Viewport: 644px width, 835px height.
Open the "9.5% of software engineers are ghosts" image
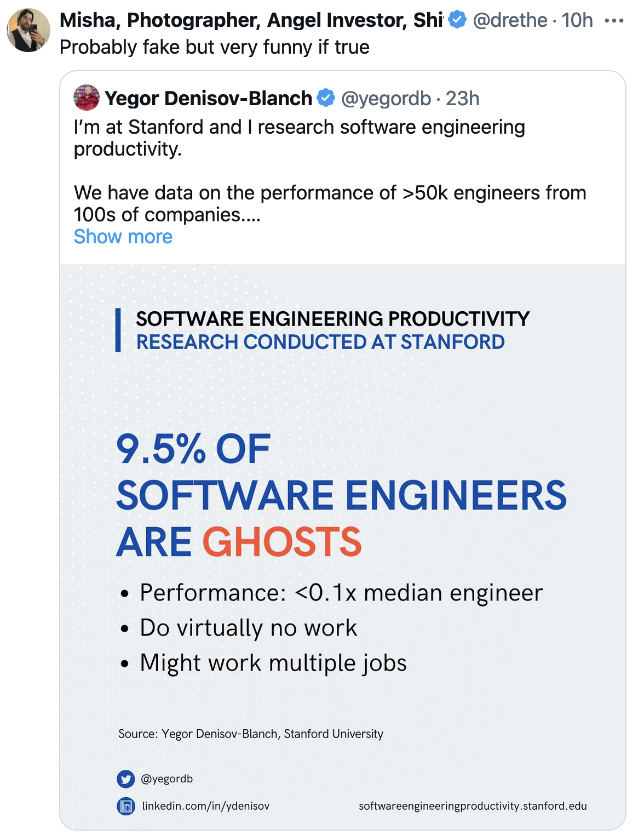(x=342, y=493)
